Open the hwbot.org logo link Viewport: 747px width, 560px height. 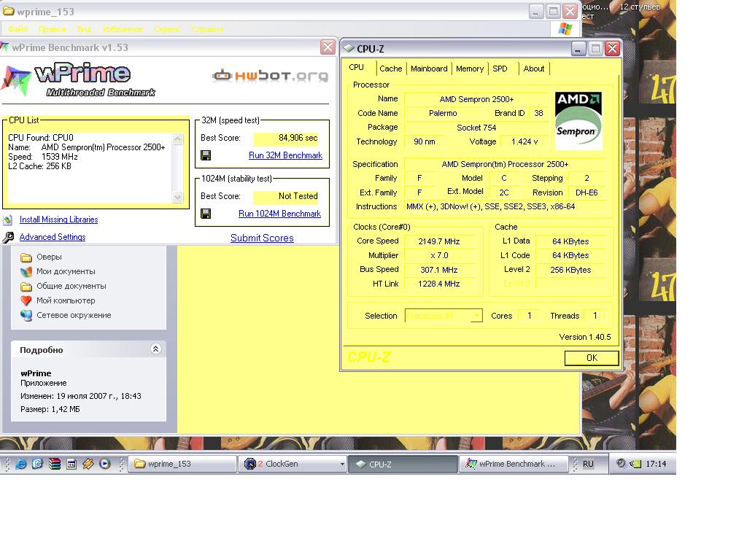pos(270,75)
